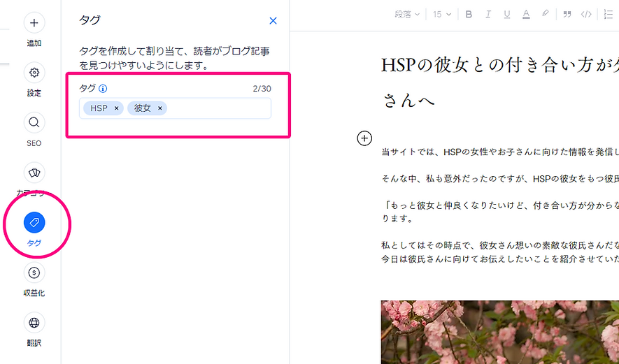The width and height of the screenshot is (619, 364).
Task: Focus the tag input field
Action: pos(176,108)
